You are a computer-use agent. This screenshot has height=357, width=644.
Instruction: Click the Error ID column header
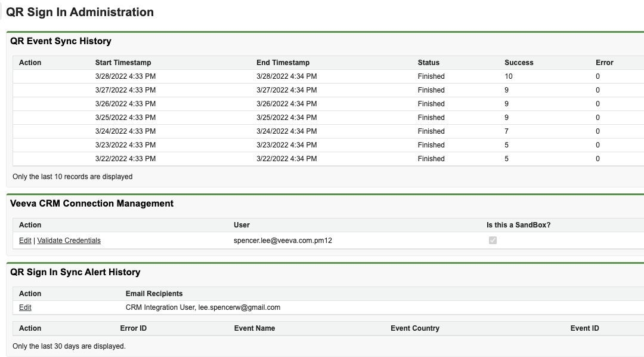point(133,328)
